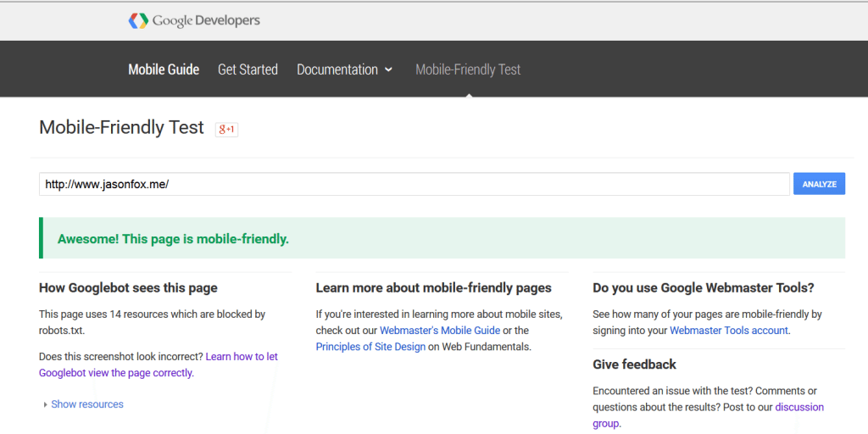Click 'Learn more about mobile-friendly pages' heading

click(x=434, y=288)
